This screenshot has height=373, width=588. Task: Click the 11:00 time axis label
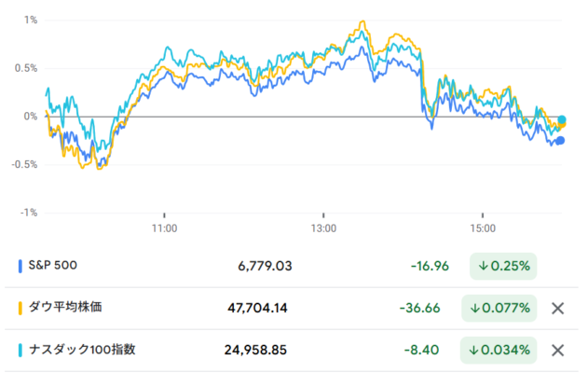pos(164,227)
